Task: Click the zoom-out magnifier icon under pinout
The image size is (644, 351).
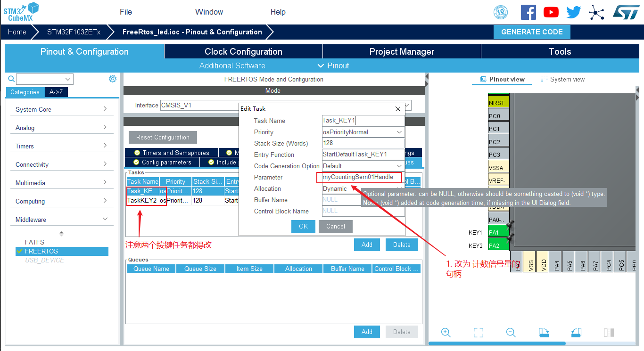Action: click(511, 332)
